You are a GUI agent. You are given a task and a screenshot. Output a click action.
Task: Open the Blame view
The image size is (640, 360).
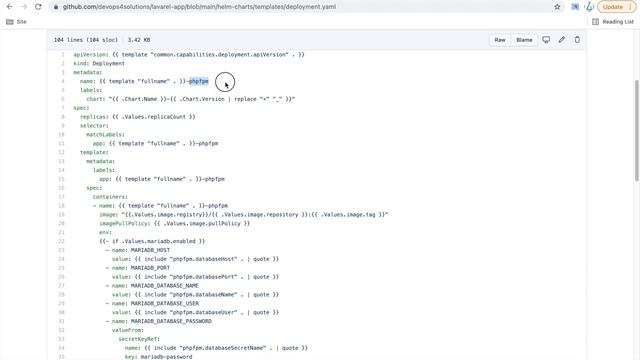point(524,40)
